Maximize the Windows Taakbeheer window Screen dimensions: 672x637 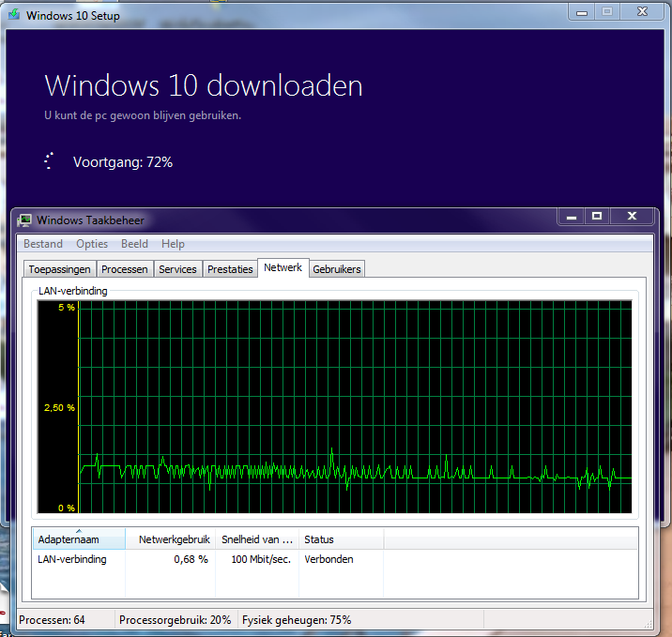pyautogui.click(x=596, y=217)
